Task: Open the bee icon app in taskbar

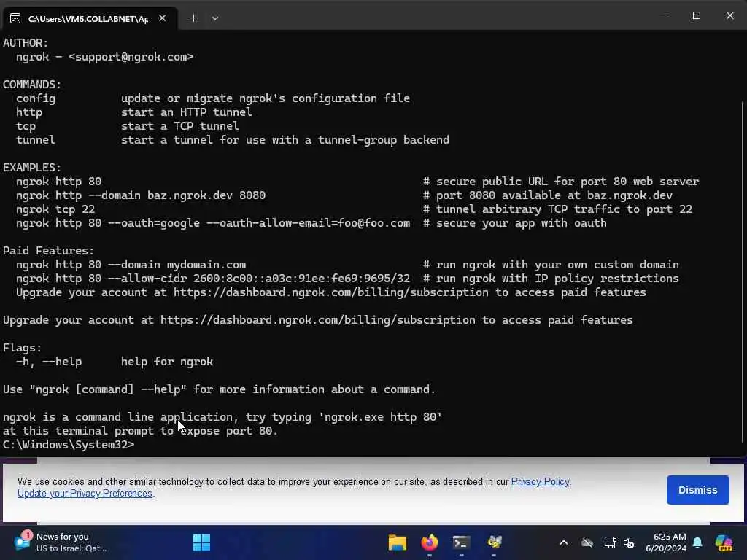Action: coord(494,542)
